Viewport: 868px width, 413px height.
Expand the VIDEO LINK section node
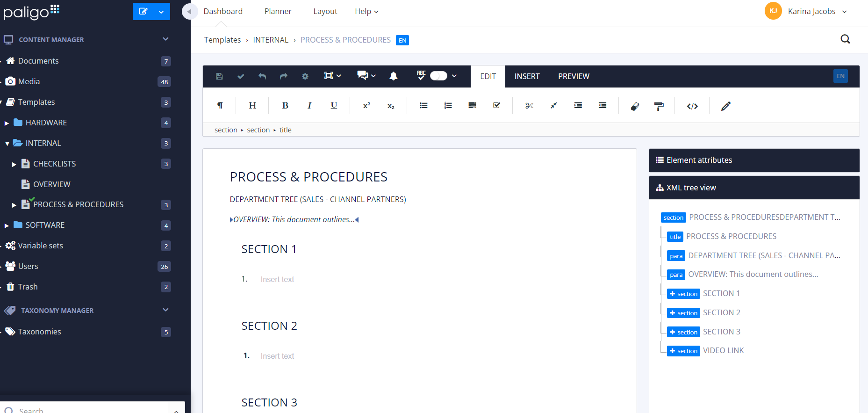point(672,351)
